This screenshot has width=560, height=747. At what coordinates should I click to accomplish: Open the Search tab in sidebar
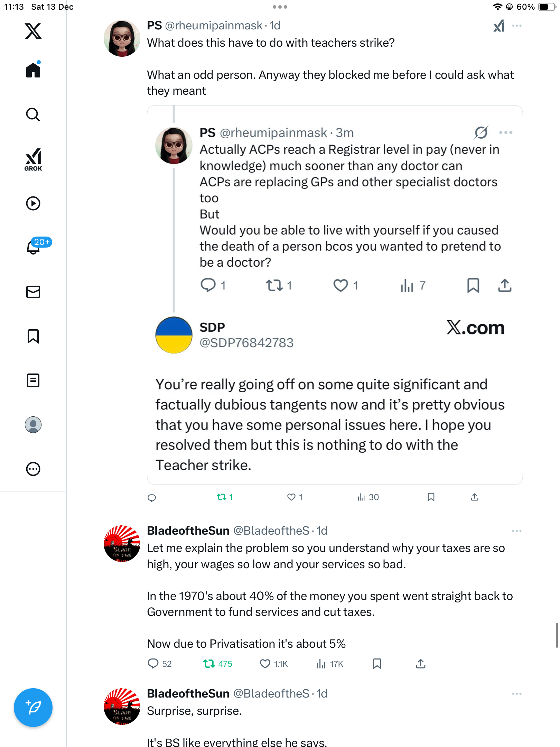point(33,115)
